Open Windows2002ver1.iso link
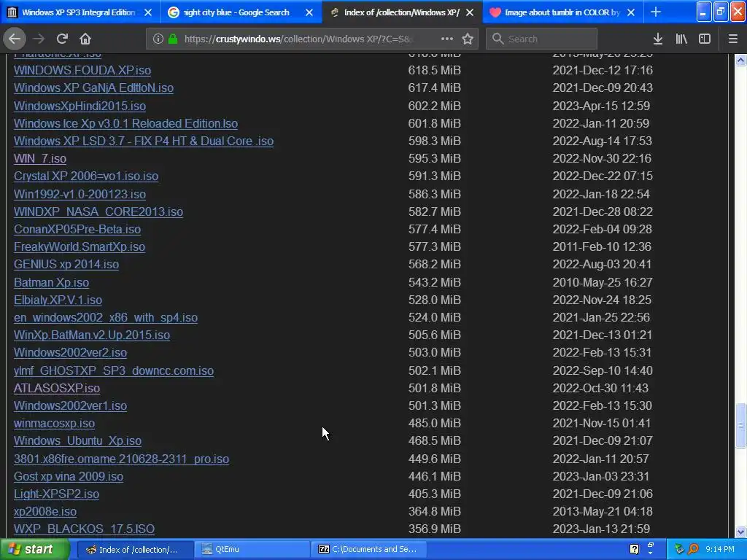 pyautogui.click(x=70, y=405)
